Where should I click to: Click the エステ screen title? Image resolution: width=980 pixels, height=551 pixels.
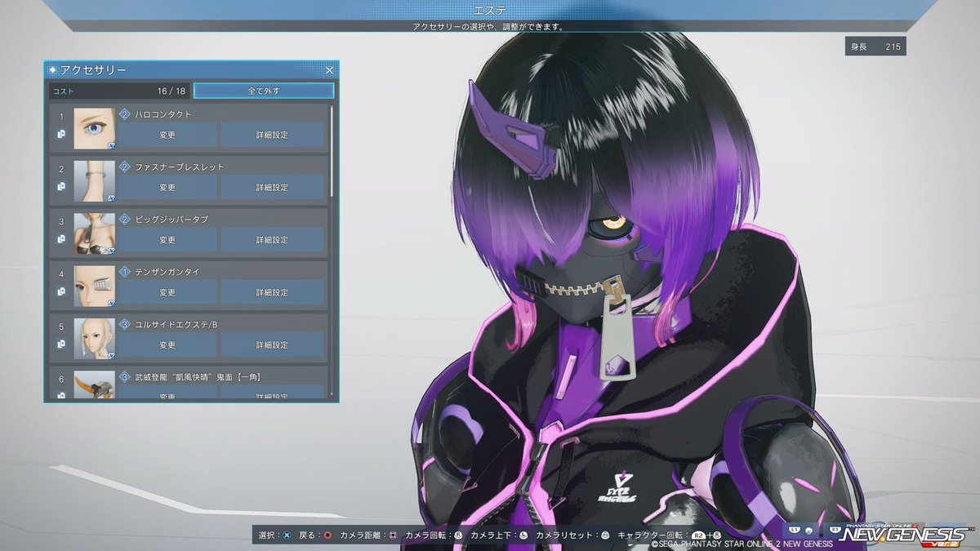coord(489,10)
